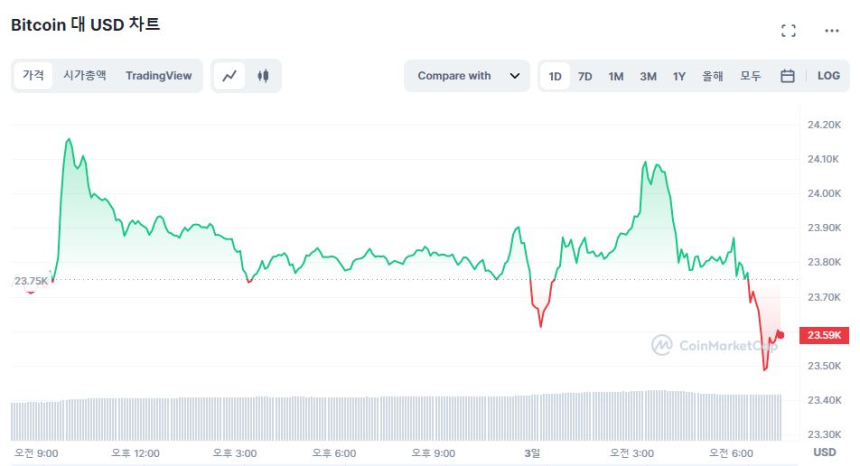Expand the Compare with dropdown

pos(465,76)
